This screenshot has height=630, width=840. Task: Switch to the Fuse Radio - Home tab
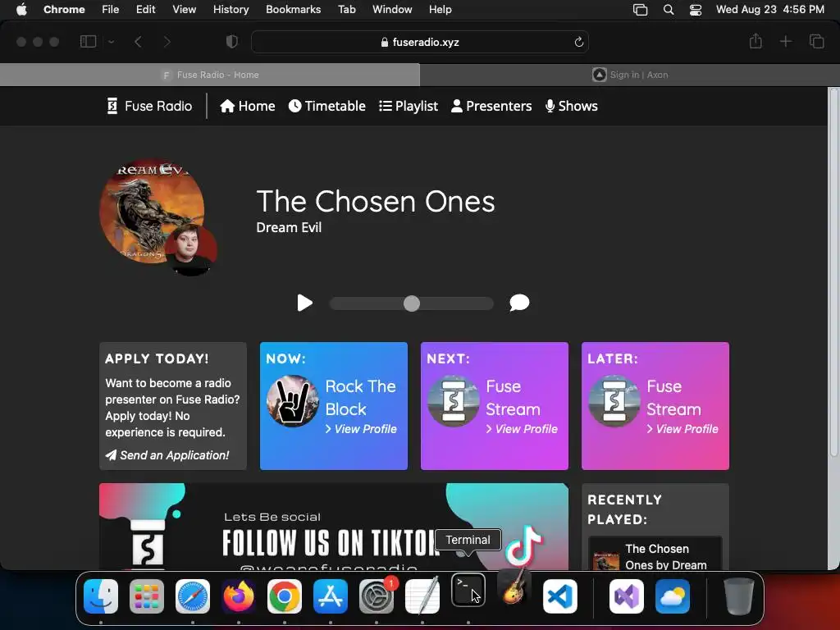point(210,75)
